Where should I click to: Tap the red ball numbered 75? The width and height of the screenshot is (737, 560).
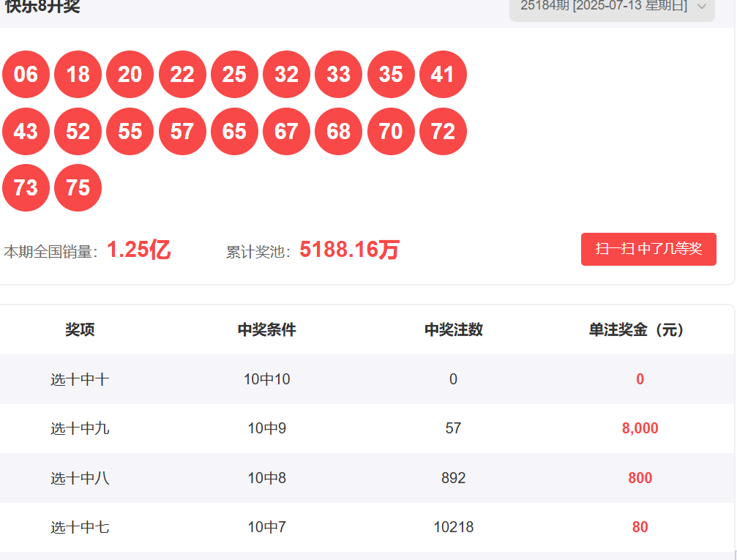[78, 188]
